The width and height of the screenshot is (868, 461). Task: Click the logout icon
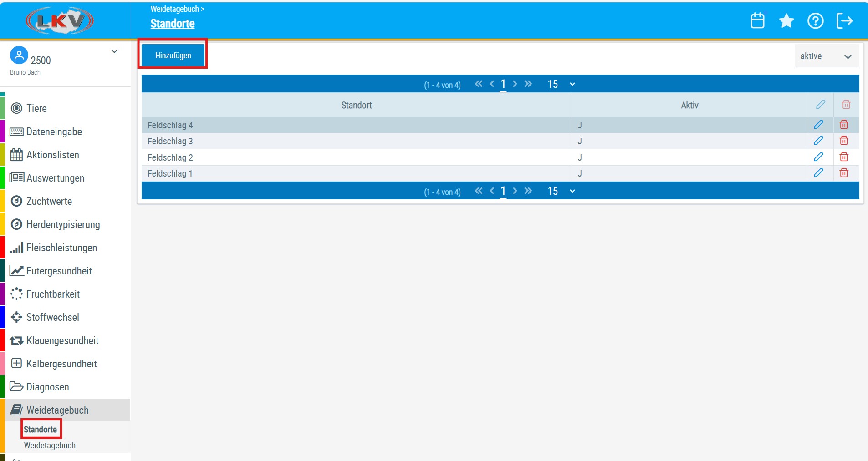click(844, 20)
